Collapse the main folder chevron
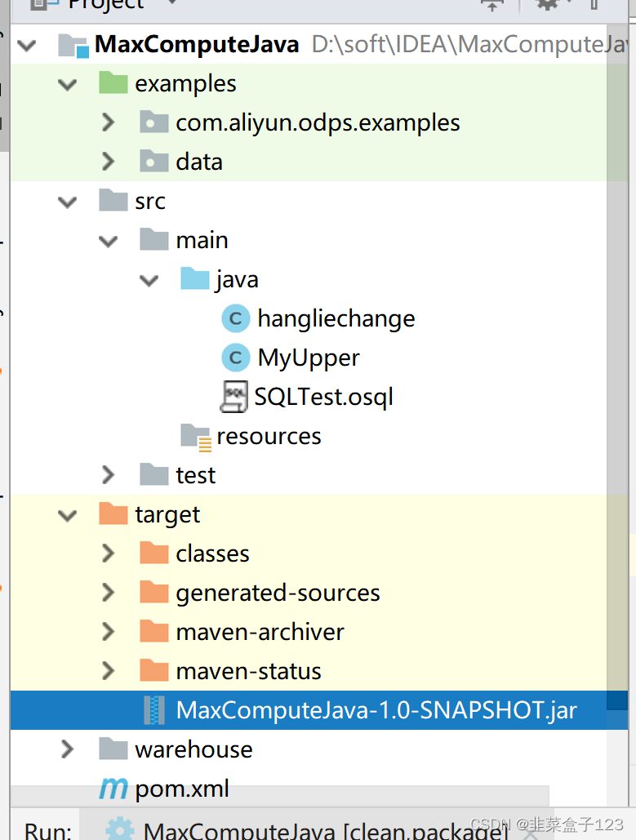The height and width of the screenshot is (840, 636). 109,241
